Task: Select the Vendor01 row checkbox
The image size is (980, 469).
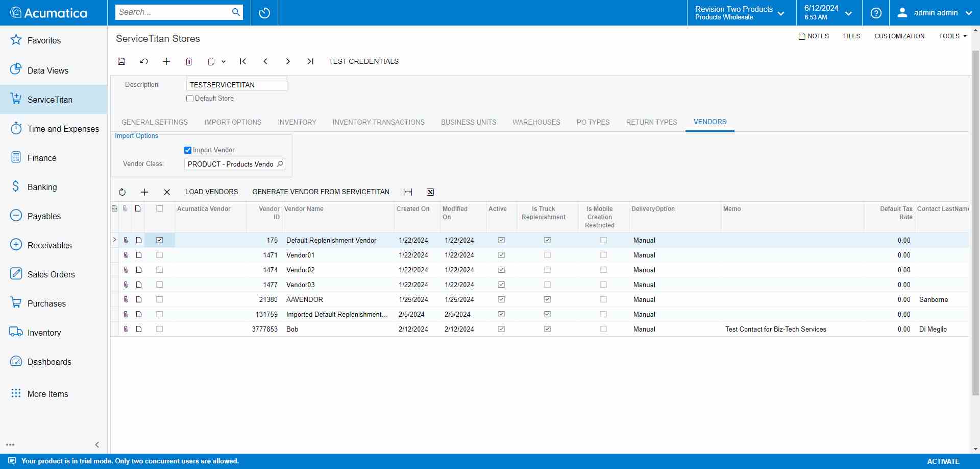Action: tap(160, 255)
